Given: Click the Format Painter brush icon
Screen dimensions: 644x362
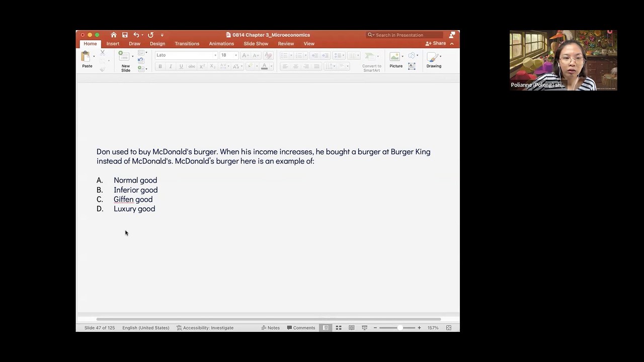Looking at the screenshot, I should [103, 69].
